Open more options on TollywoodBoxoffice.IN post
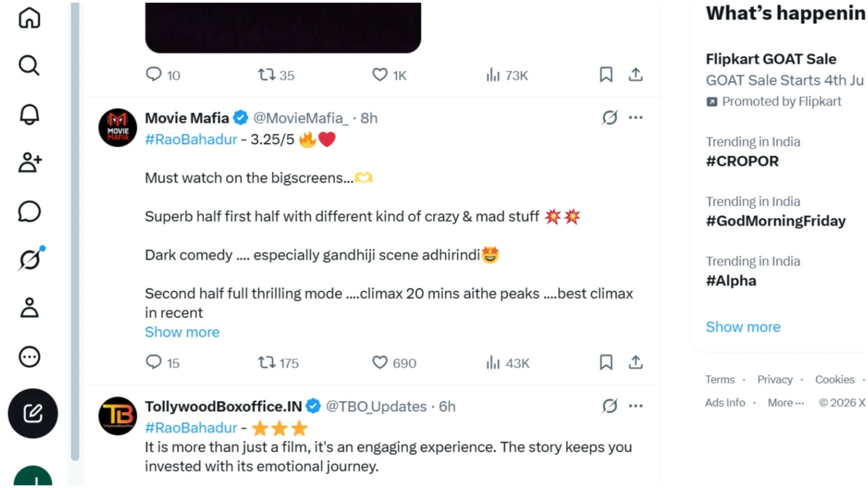868x488 pixels. pyautogui.click(x=636, y=406)
